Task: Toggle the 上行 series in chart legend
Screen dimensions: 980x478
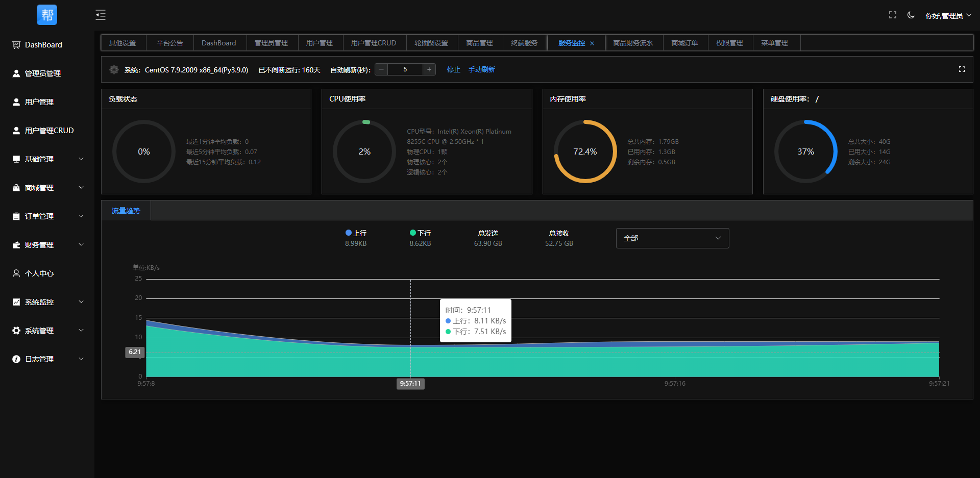Action: coord(356,233)
